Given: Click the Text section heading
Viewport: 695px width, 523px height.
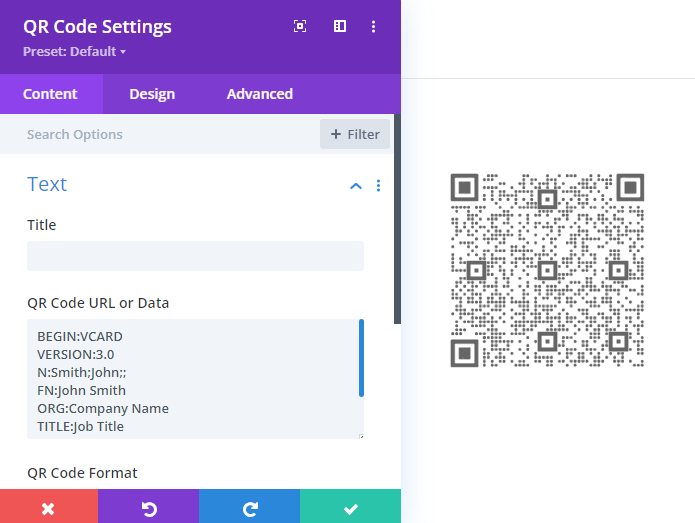Looking at the screenshot, I should point(47,184).
